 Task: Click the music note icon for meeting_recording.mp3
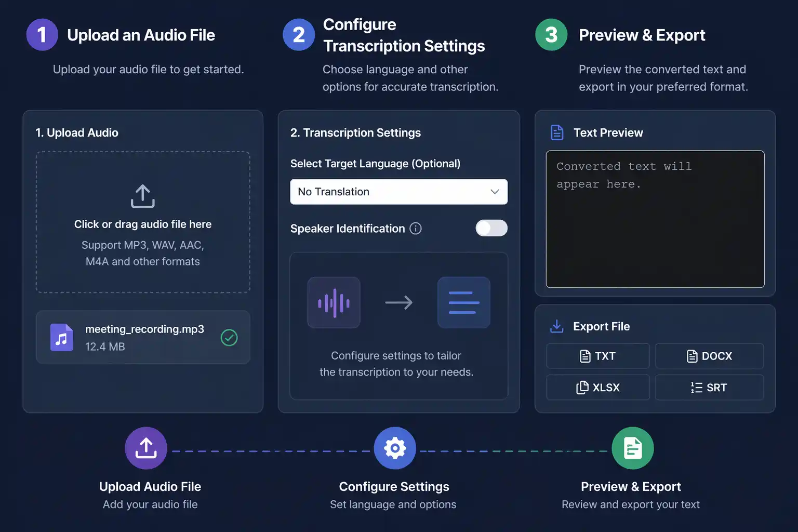click(61, 338)
